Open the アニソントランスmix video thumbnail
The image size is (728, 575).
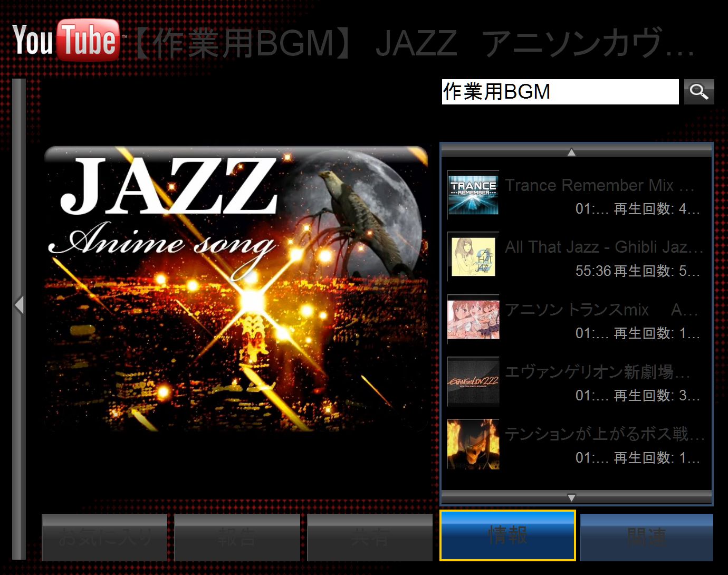(x=473, y=320)
